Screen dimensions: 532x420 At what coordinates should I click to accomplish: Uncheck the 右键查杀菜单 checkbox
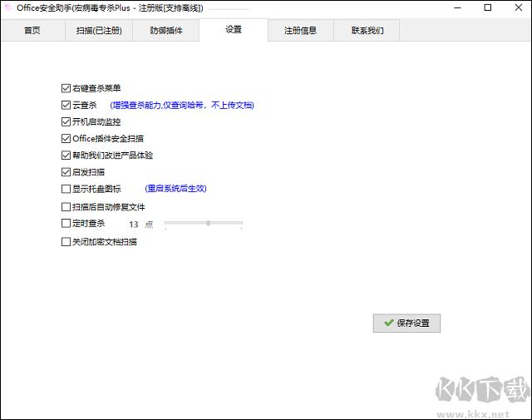[66, 88]
